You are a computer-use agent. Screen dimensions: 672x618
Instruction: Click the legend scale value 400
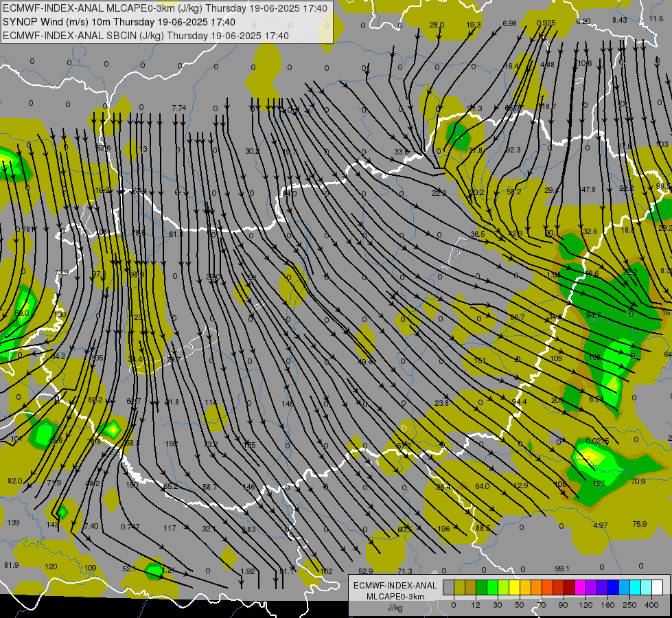[651, 605]
